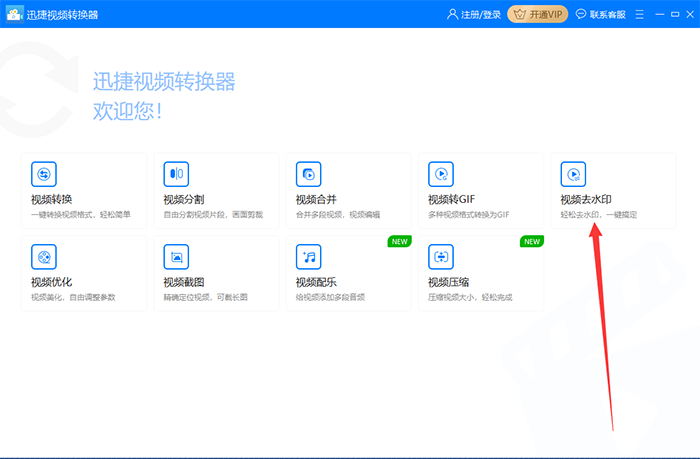Click the 视频去水印 card title text

tap(585, 199)
